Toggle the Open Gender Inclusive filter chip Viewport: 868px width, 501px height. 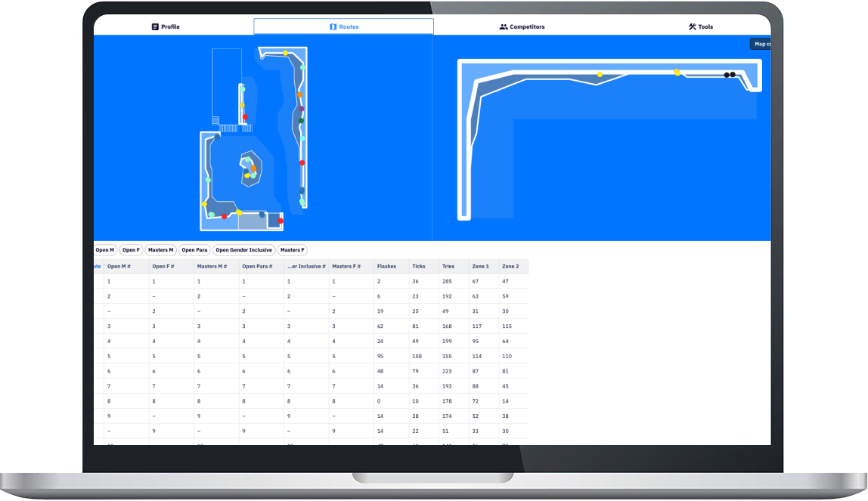pyautogui.click(x=243, y=250)
